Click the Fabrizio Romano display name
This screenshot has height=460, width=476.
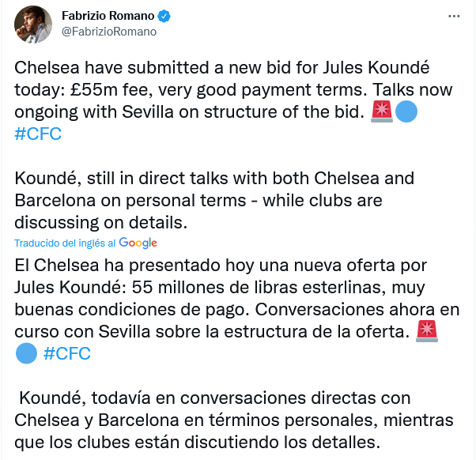[108, 16]
